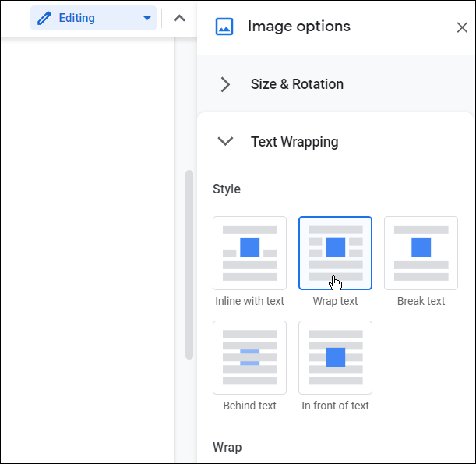Collapse the Text Wrapping section
The image size is (476, 464).
click(225, 141)
